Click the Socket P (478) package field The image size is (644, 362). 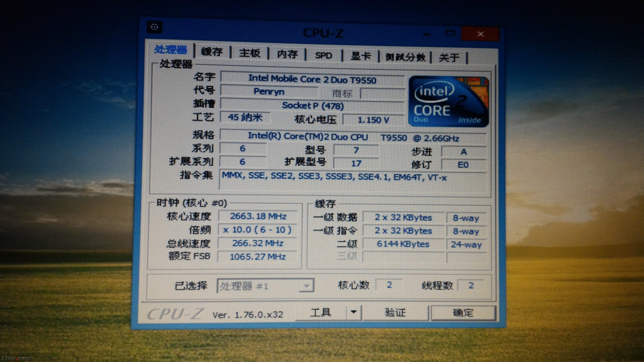pos(313,106)
